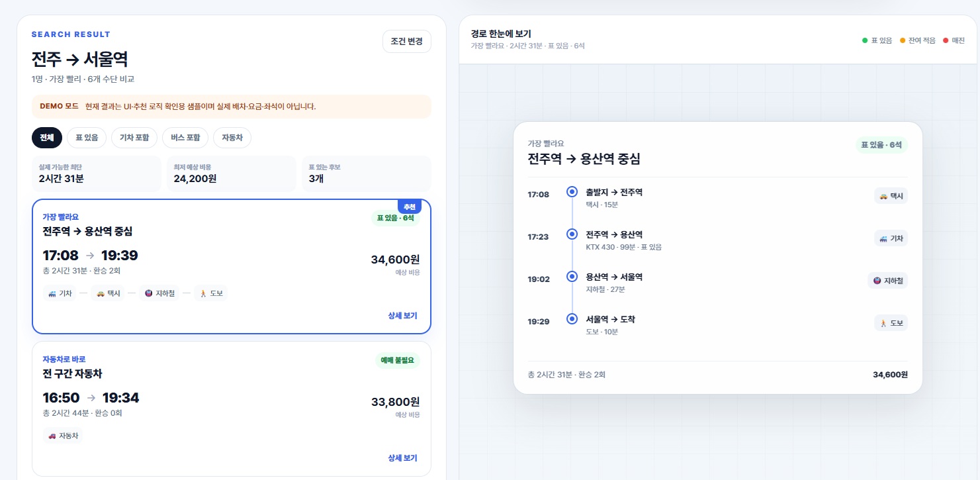This screenshot has height=480, width=980.
Task: Open the 조건 변경 button
Action: click(407, 41)
